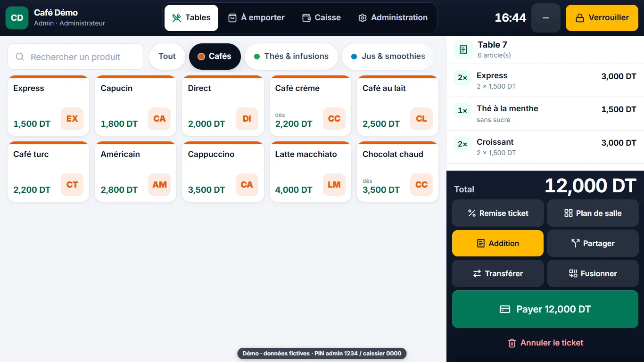This screenshot has height=362, width=644.
Task: Click the "Croissant" ticket line
Action: tap(545, 147)
